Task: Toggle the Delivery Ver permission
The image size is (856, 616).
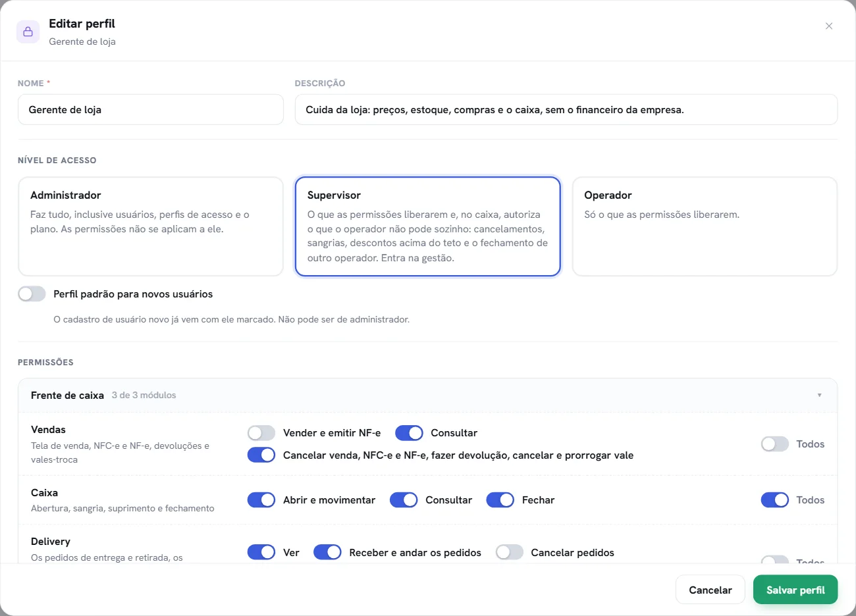Action: pos(261,553)
